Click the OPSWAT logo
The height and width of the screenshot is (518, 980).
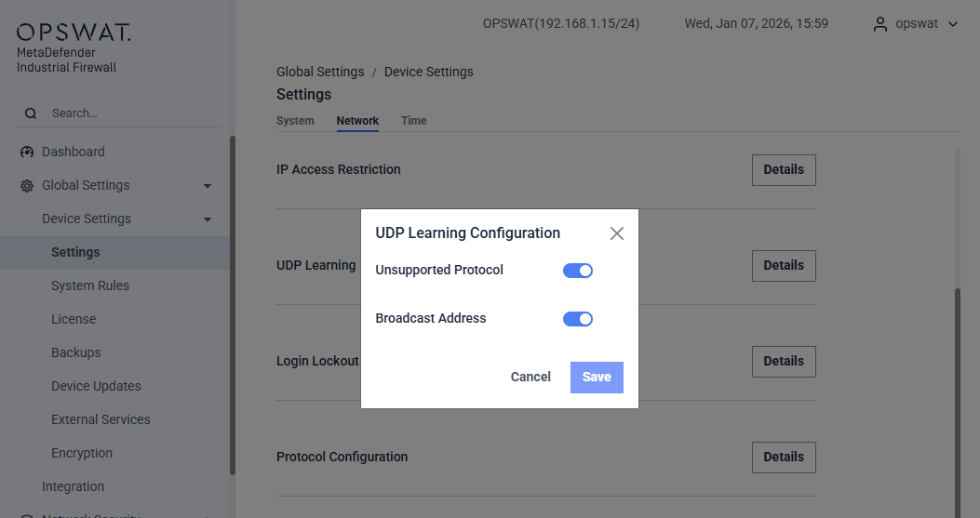tap(74, 34)
